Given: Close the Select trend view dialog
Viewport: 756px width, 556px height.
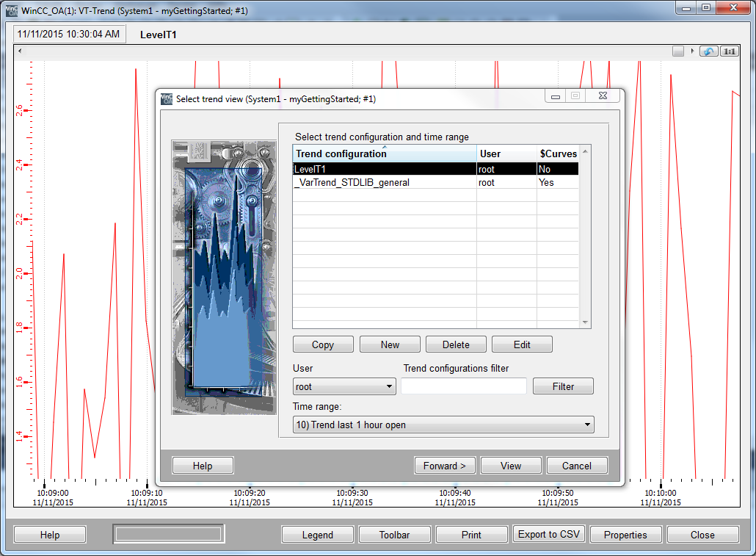Looking at the screenshot, I should (x=603, y=95).
